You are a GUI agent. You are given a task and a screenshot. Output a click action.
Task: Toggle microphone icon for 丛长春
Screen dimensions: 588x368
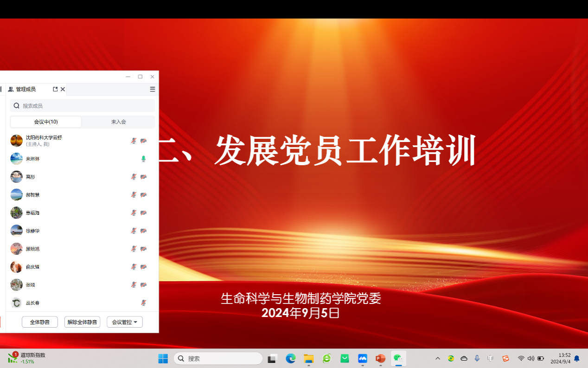(x=143, y=303)
